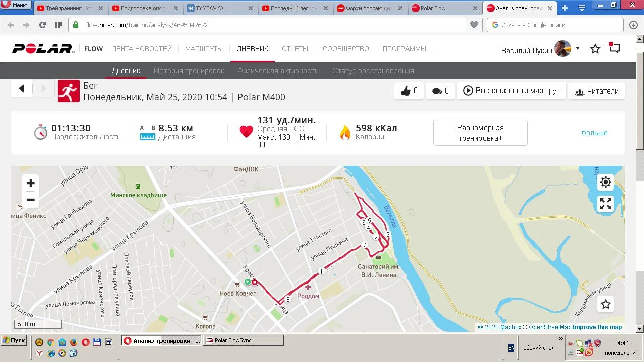Switch to История тренировок tab
644x362 pixels.
(x=189, y=71)
